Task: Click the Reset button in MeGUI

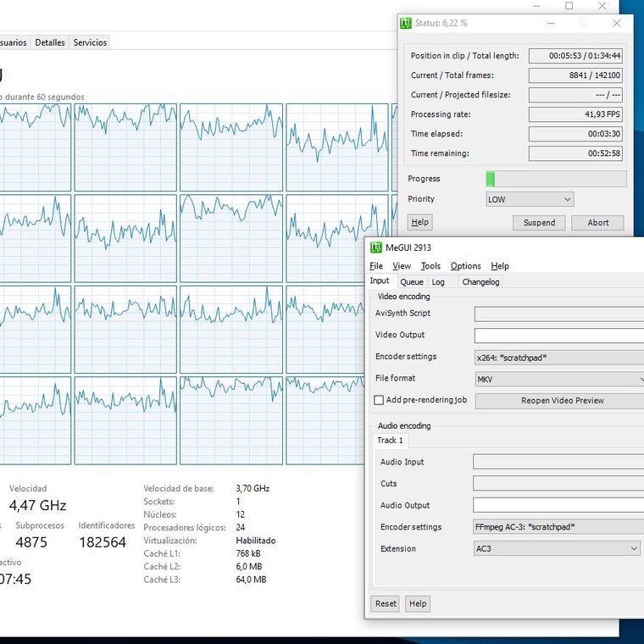Action: (386, 603)
